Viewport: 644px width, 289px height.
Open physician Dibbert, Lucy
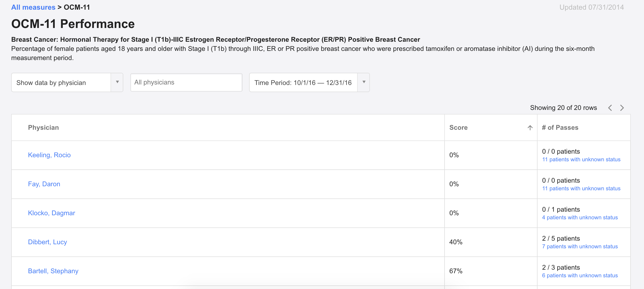coord(47,242)
